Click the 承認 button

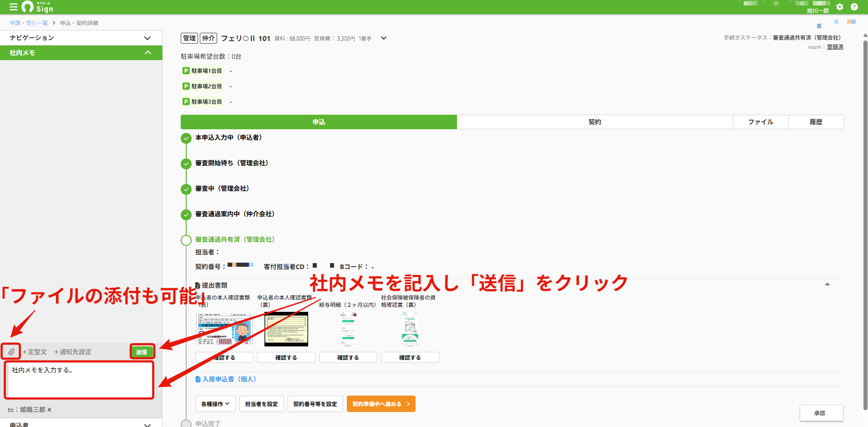(x=821, y=413)
